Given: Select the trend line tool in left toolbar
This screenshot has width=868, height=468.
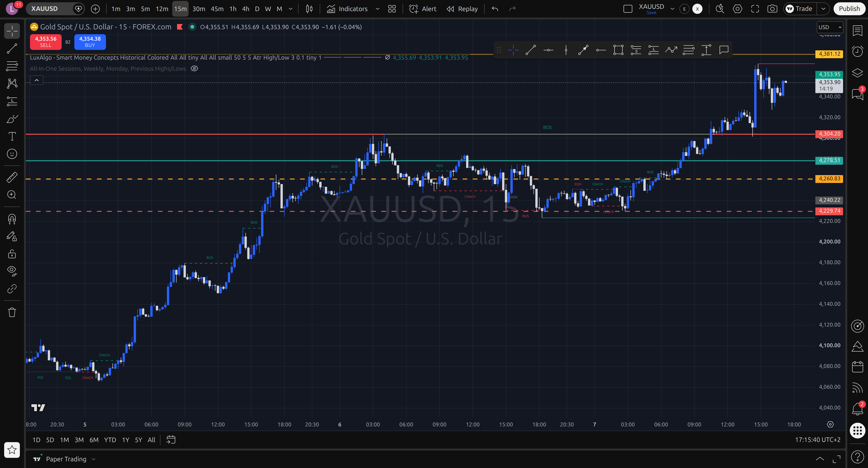Looking at the screenshot, I should 12,49.
